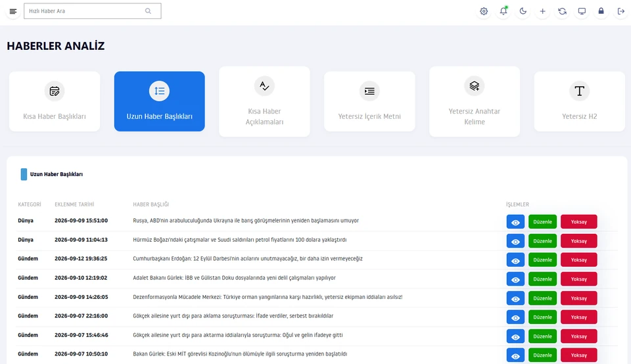Click the HABERLER ANALİZ page title

click(55, 46)
